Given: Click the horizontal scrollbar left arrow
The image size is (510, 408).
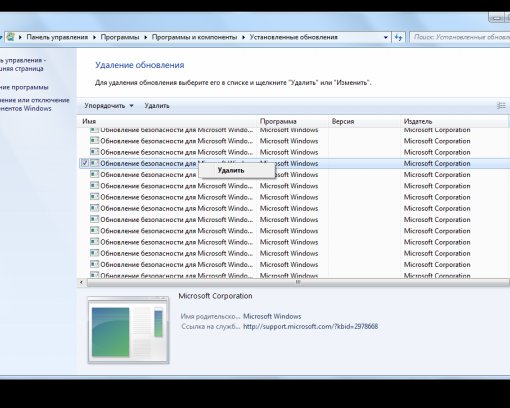Looking at the screenshot, I should pos(82,283).
